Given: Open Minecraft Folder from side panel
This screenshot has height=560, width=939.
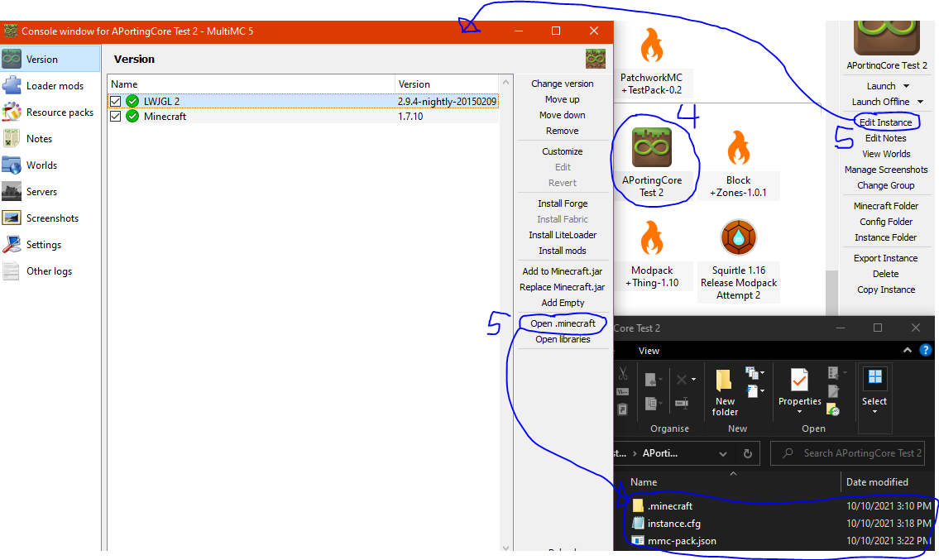Looking at the screenshot, I should (x=886, y=206).
